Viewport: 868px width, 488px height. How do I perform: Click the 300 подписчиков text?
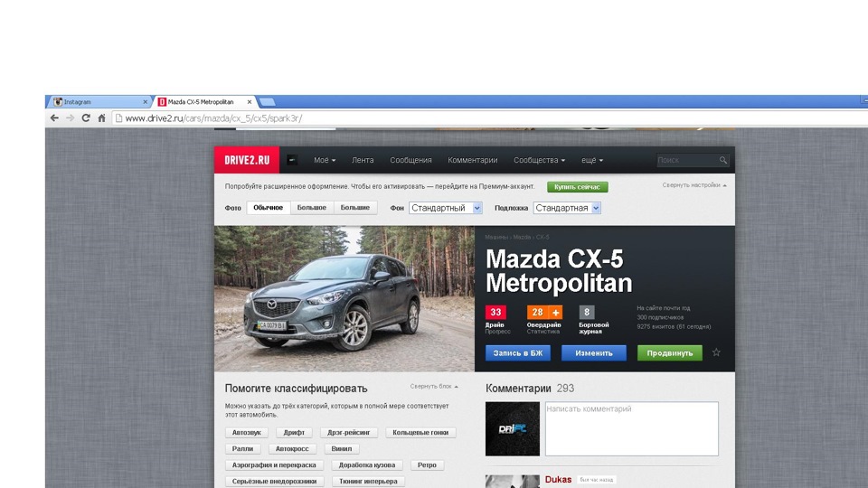click(660, 317)
